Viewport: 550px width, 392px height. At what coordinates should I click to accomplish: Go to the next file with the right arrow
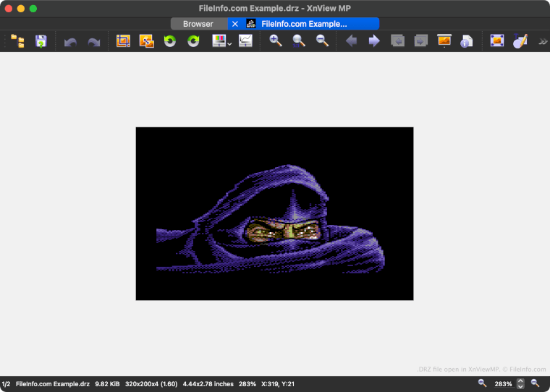[374, 41]
